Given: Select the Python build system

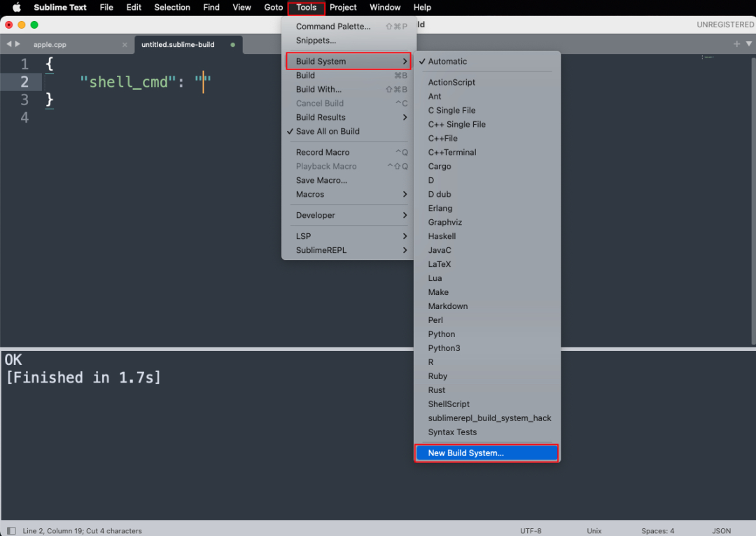Looking at the screenshot, I should click(x=487, y=334).
